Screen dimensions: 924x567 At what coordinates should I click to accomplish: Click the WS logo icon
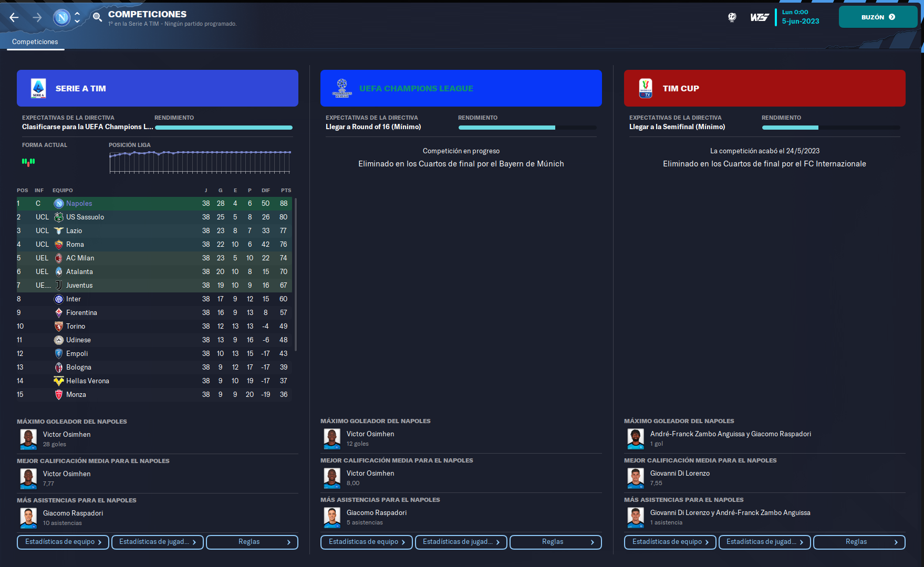759,17
